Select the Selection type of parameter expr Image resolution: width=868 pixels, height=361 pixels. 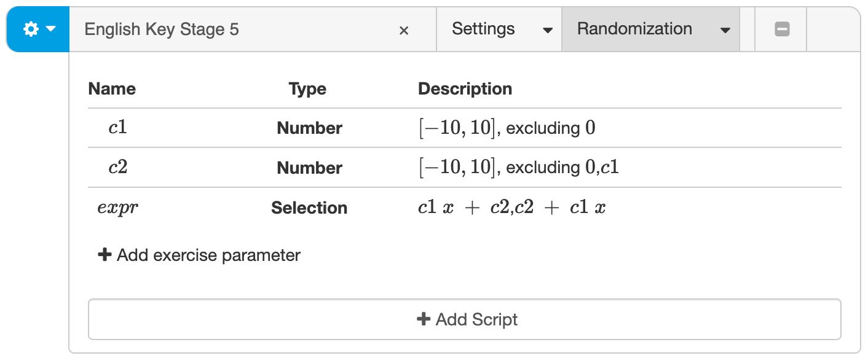click(x=309, y=208)
